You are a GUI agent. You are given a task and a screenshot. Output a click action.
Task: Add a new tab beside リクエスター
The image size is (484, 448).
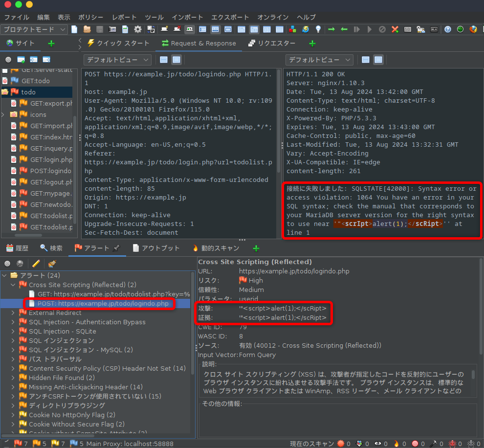[312, 43]
